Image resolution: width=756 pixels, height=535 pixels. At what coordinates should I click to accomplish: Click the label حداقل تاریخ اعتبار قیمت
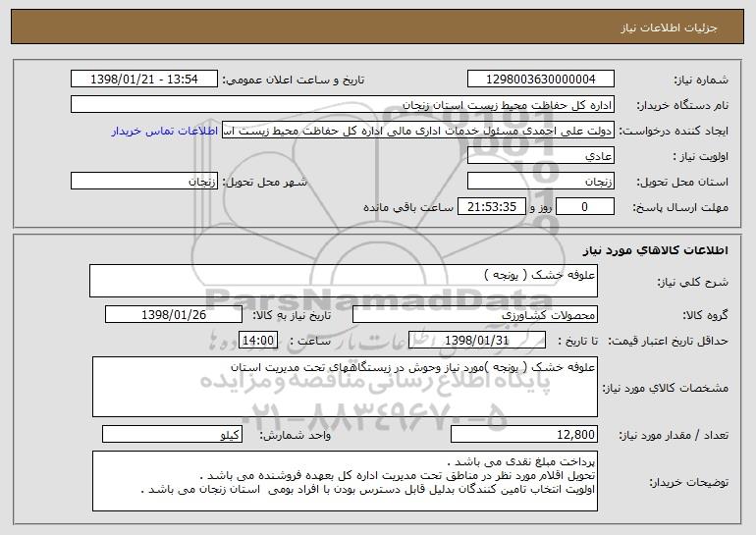click(x=668, y=341)
